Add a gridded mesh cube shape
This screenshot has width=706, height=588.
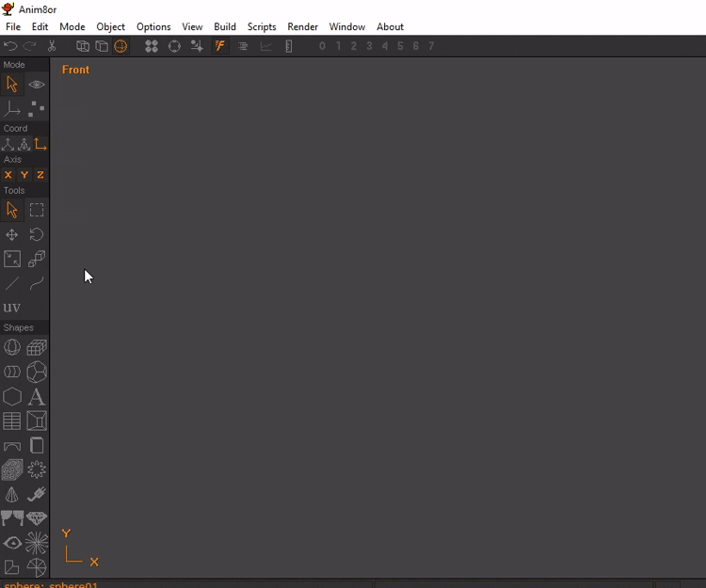(x=37, y=347)
